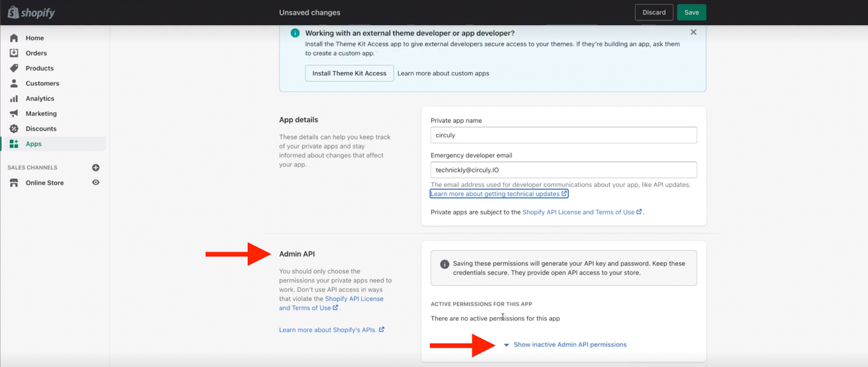This screenshot has height=367, width=868.
Task: Open Online Store sales channel
Action: 44,183
